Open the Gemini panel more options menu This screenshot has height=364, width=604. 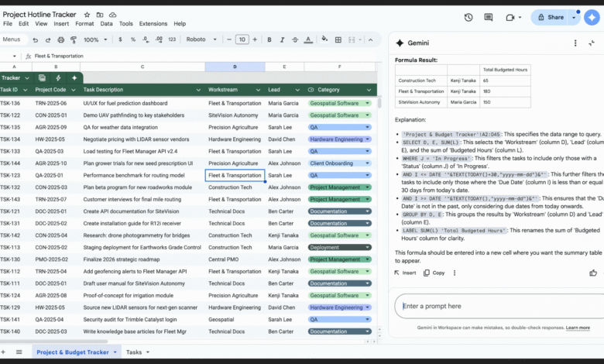[x=575, y=43]
